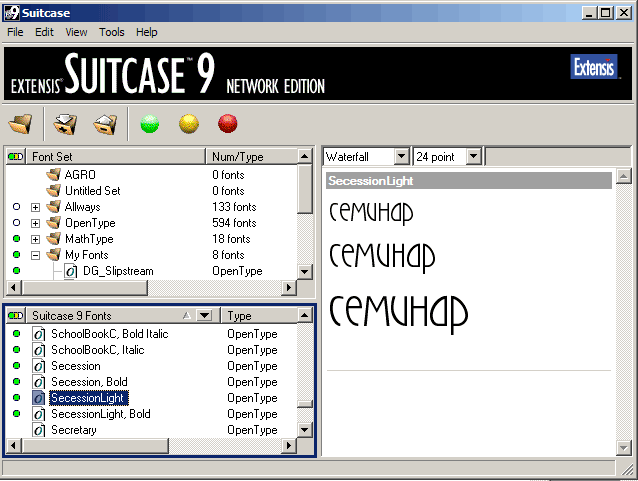Click the SecessionLight highlighted font icon
This screenshot has width=638, height=481.
click(39, 398)
